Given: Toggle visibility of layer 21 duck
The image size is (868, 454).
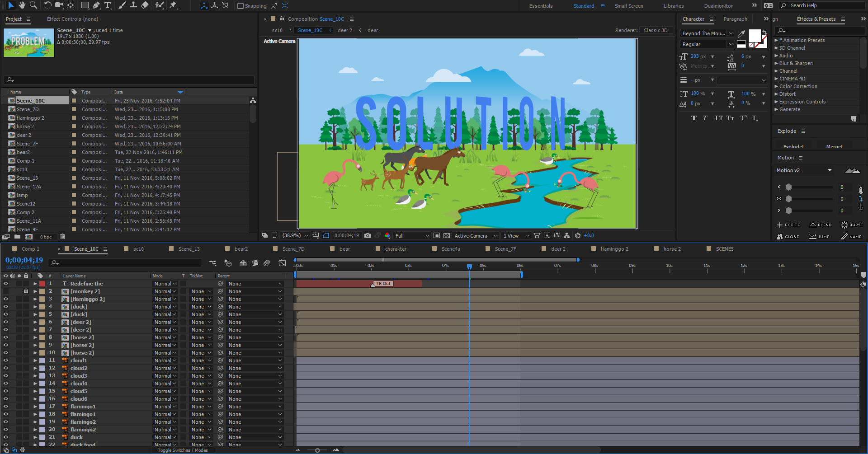Looking at the screenshot, I should (6, 437).
